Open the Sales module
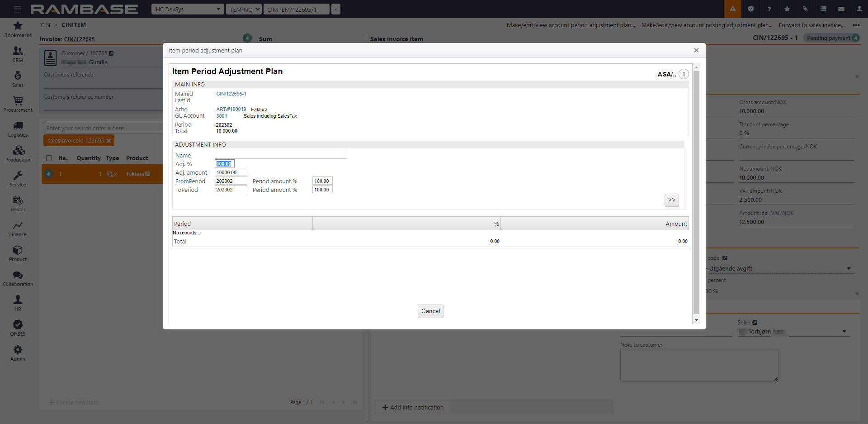The width and height of the screenshot is (868, 424). coord(18,80)
